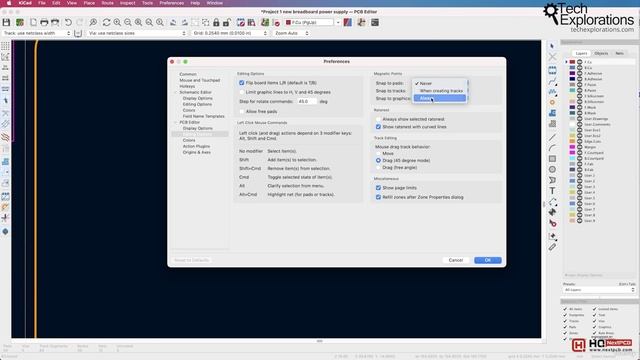Run the Design Rules Checker icon
This screenshot has height=360, width=640.
coord(276,22)
